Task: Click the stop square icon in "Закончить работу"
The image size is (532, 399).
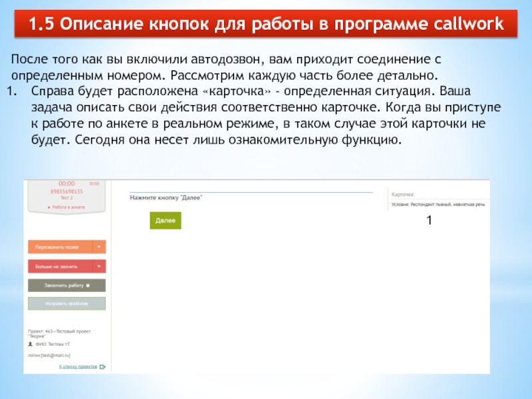Action: coord(88,286)
